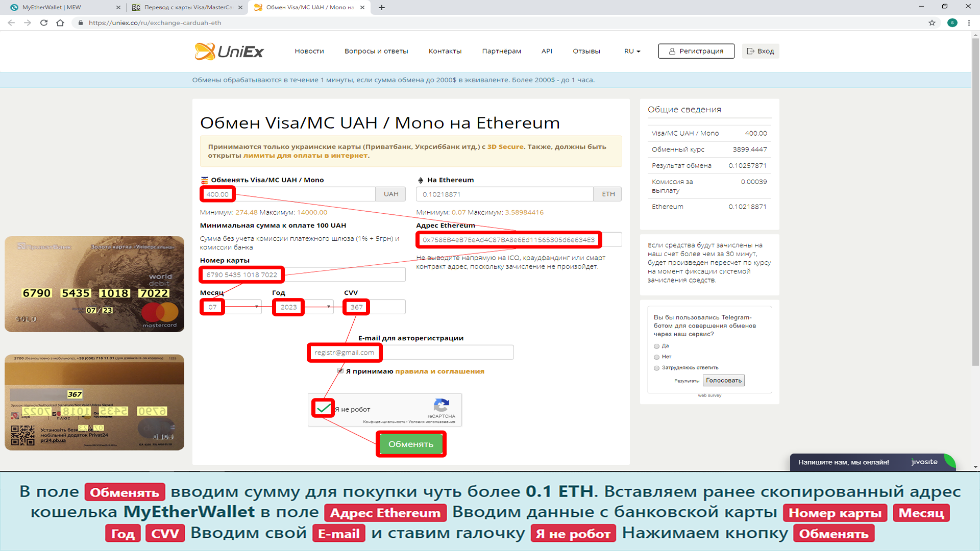This screenshot has width=980, height=551.
Task: Toggle the Я не робот reCAPTCHA checkbox
Action: point(323,409)
